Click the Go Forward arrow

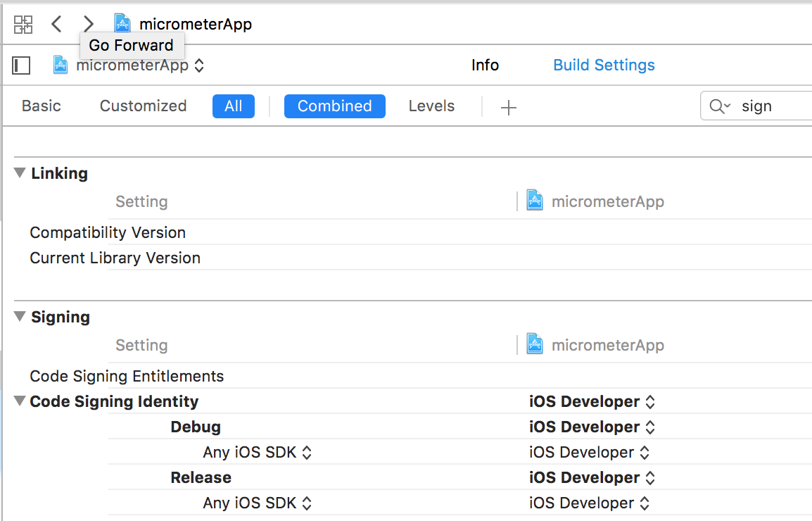[88, 25]
